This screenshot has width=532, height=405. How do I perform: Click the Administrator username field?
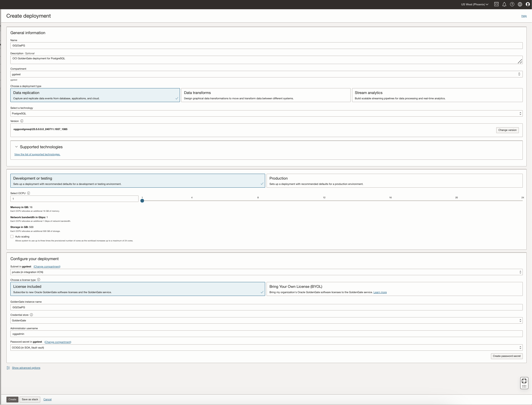tap(266, 334)
